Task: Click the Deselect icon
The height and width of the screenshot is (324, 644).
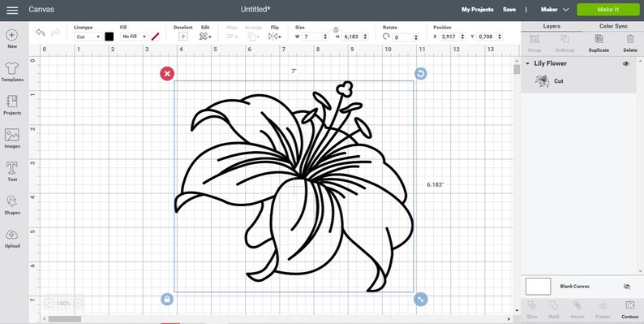Action: (182, 37)
